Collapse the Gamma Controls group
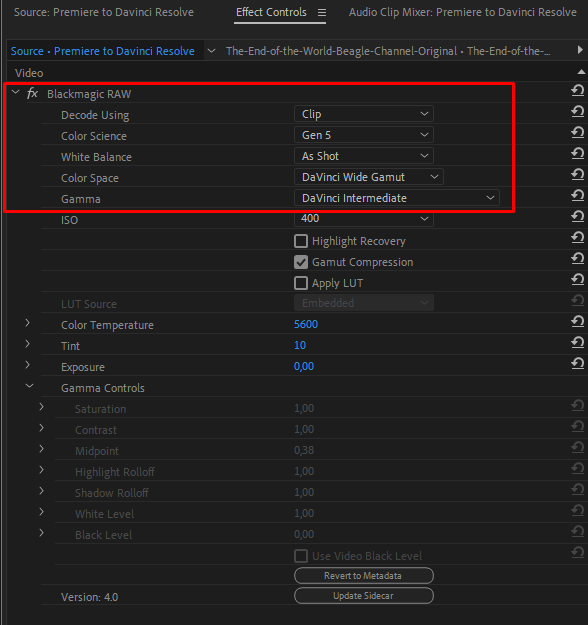 [x=29, y=386]
